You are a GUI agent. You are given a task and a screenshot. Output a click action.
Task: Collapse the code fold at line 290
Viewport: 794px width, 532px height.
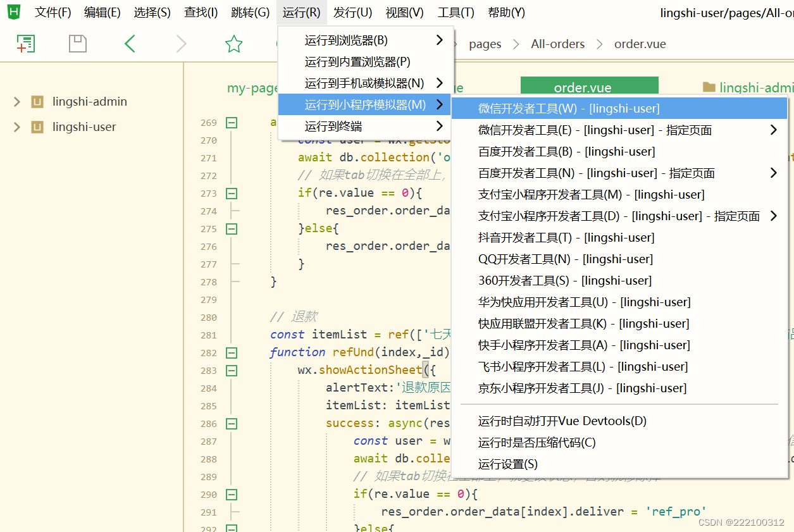[x=232, y=495]
